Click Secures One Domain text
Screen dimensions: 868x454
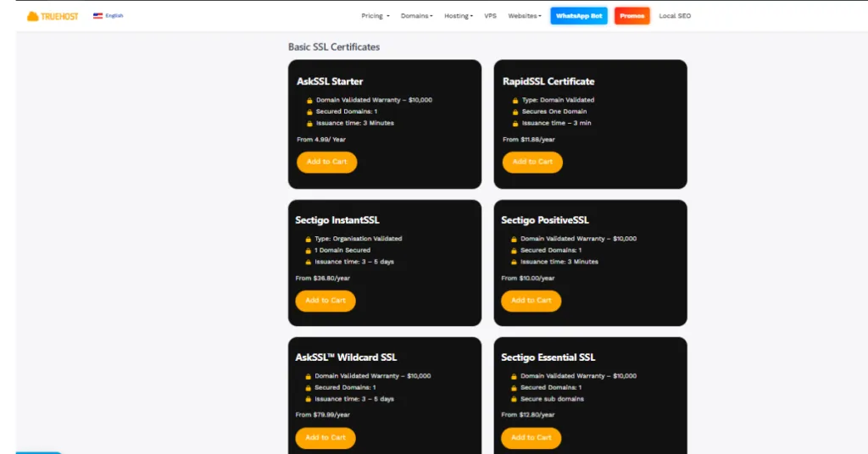point(554,111)
